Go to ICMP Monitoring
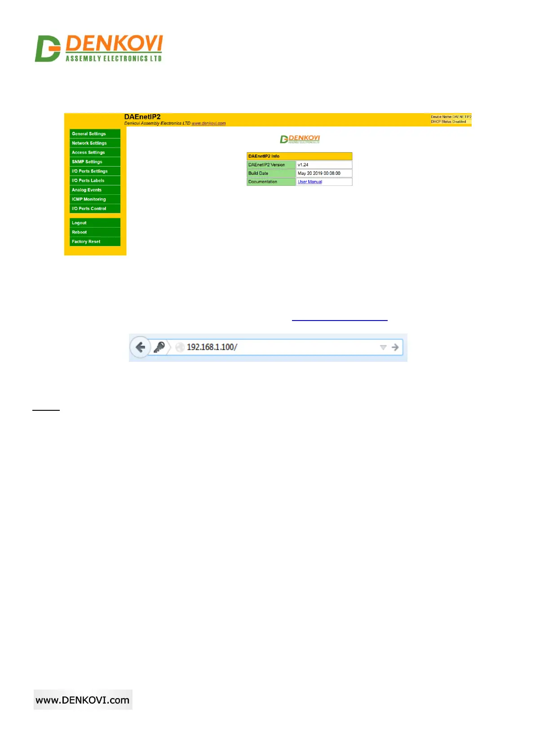The image size is (535, 756). (x=95, y=199)
